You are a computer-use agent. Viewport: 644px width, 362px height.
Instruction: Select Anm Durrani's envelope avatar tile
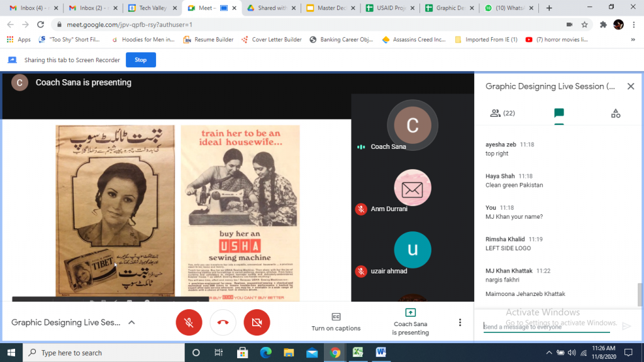click(413, 187)
